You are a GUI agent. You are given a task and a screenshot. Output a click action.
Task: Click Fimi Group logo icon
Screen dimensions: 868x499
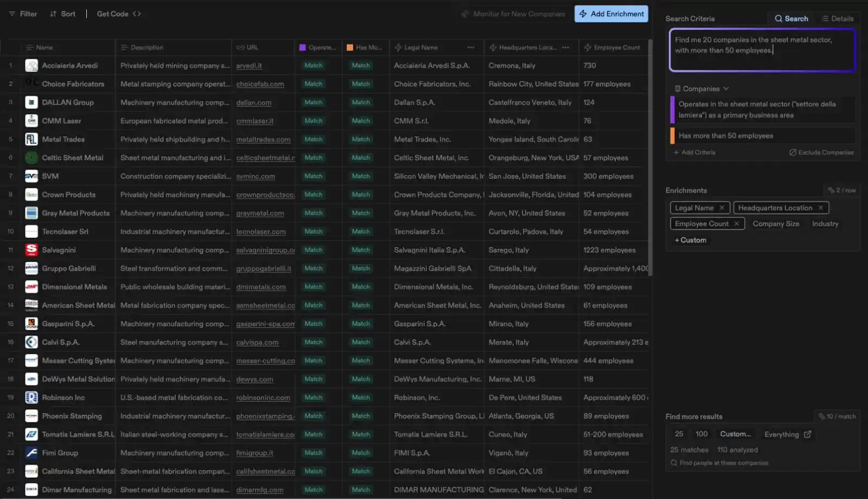pyautogui.click(x=31, y=453)
